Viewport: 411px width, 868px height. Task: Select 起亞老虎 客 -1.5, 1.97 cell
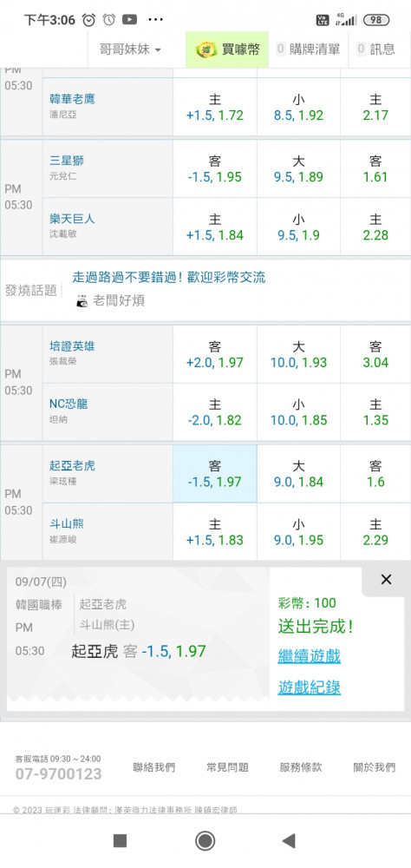[x=215, y=474]
